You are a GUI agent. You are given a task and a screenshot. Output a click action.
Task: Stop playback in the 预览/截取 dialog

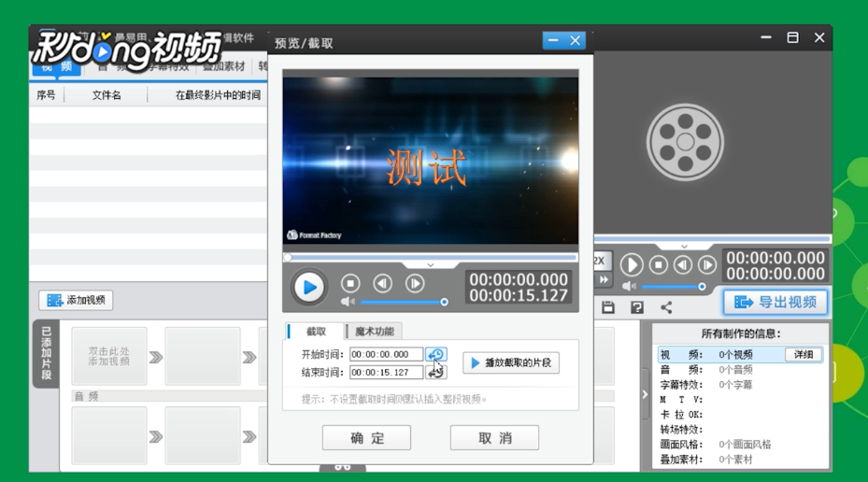coord(350,283)
